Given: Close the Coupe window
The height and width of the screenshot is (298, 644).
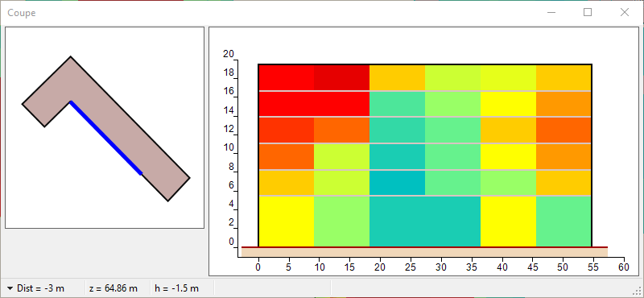Looking at the screenshot, I should (x=625, y=12).
